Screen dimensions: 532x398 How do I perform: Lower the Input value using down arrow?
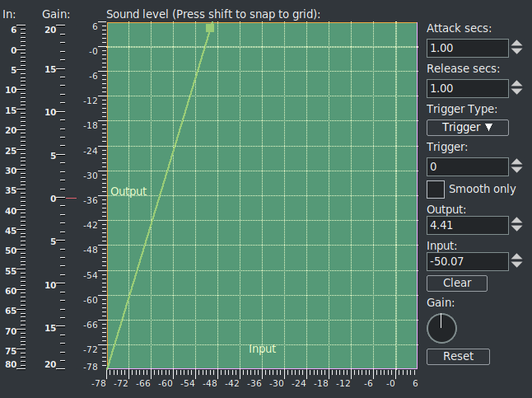[x=516, y=265]
